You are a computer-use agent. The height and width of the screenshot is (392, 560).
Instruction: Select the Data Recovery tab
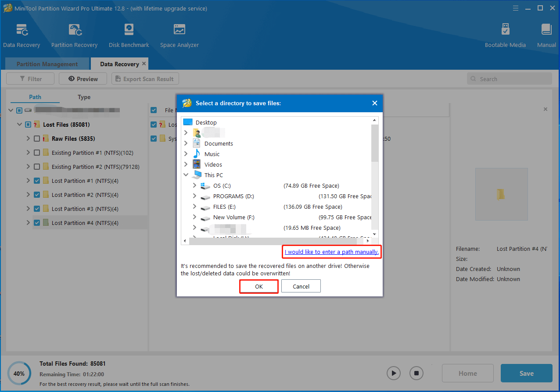click(x=119, y=64)
